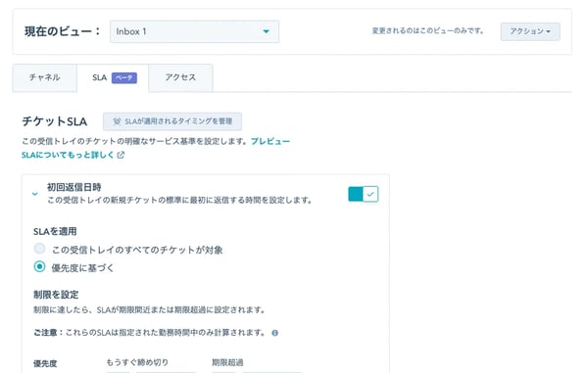Click SLAが適用されるタイミングを管理 button

[x=172, y=121]
